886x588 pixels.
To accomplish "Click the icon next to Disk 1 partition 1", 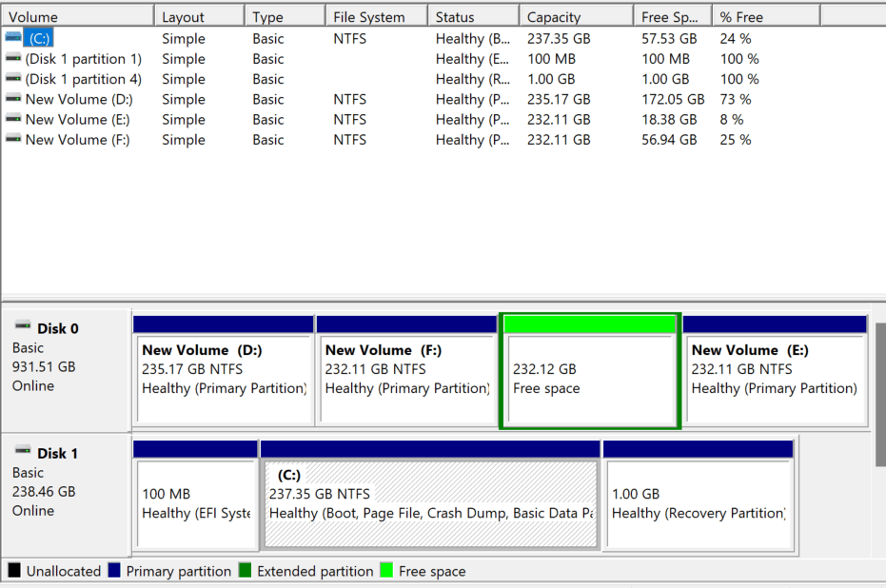I will click(13, 58).
